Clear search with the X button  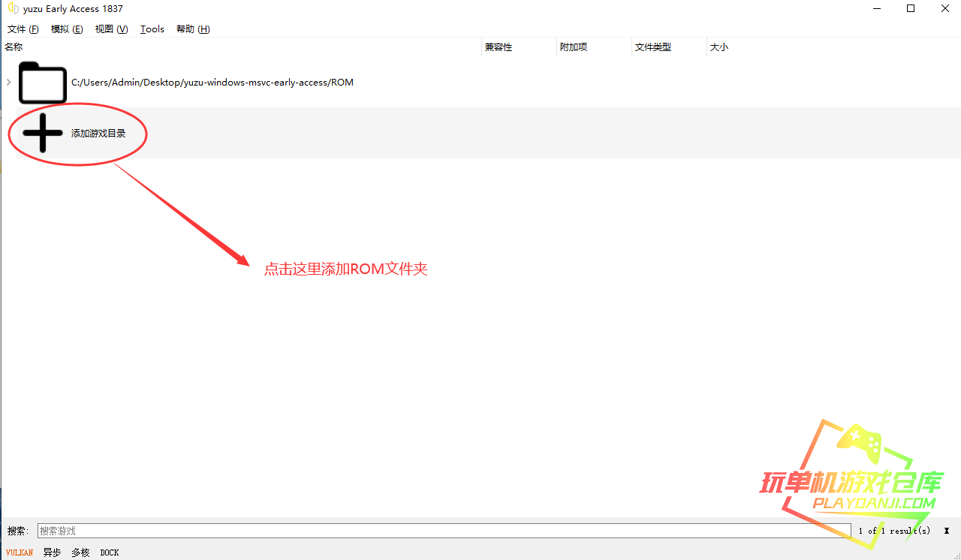[947, 531]
